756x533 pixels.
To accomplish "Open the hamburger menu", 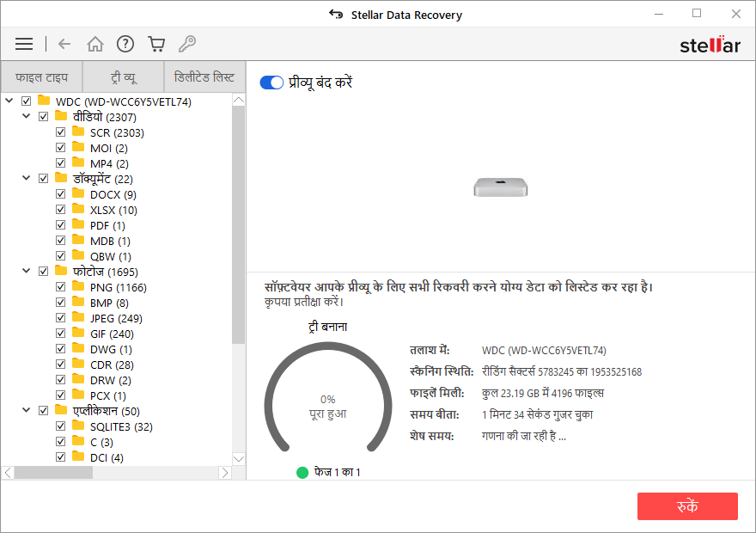I will pos(24,44).
